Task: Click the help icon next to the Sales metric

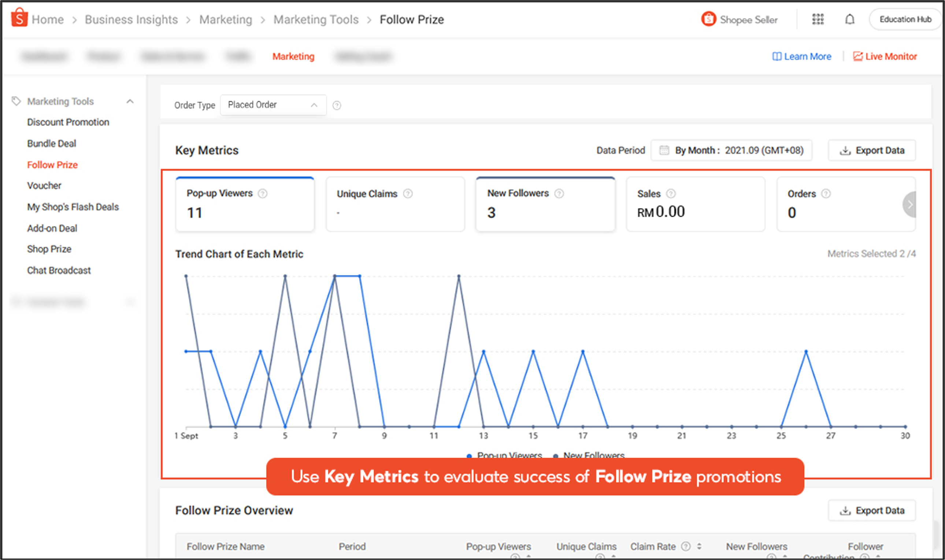Action: point(671,194)
